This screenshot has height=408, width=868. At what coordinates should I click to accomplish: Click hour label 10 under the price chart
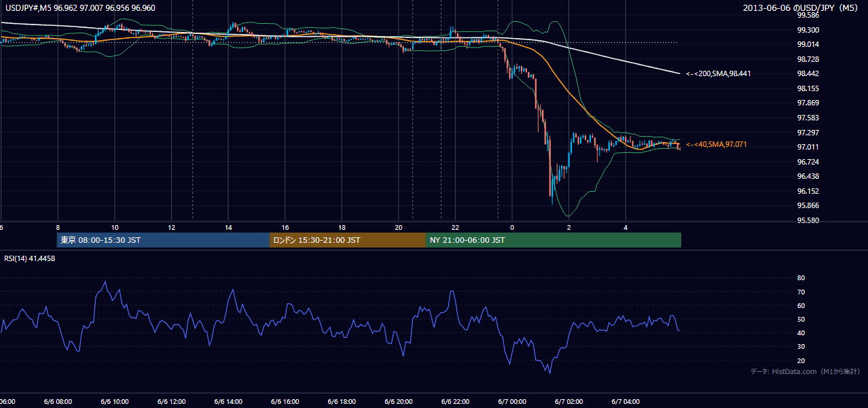(115, 227)
